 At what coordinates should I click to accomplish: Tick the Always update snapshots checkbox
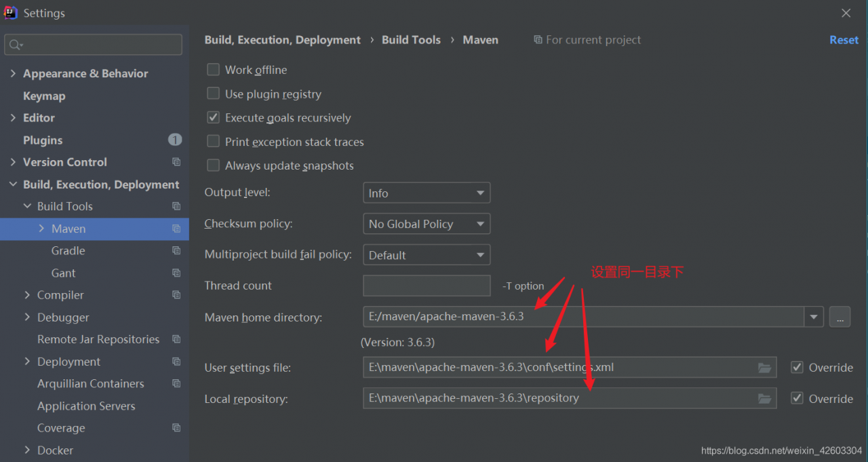tap(213, 165)
